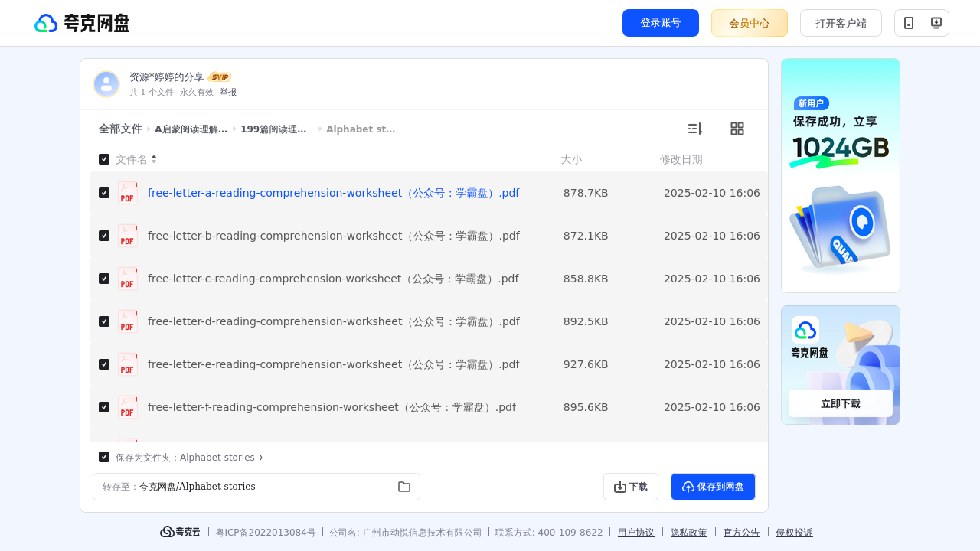The image size is (980, 551).
Task: Go to 199篇阅读理 breadcrumb
Action: 273,129
